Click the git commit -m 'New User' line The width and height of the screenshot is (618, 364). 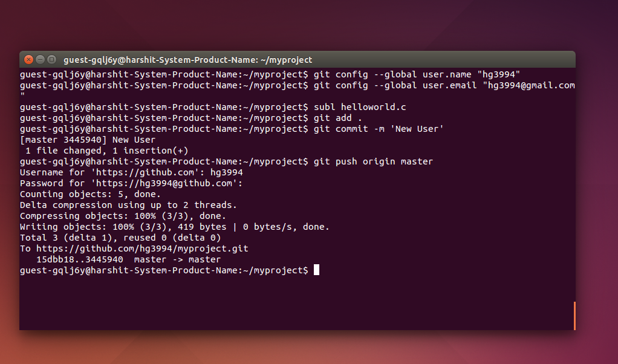point(232,129)
